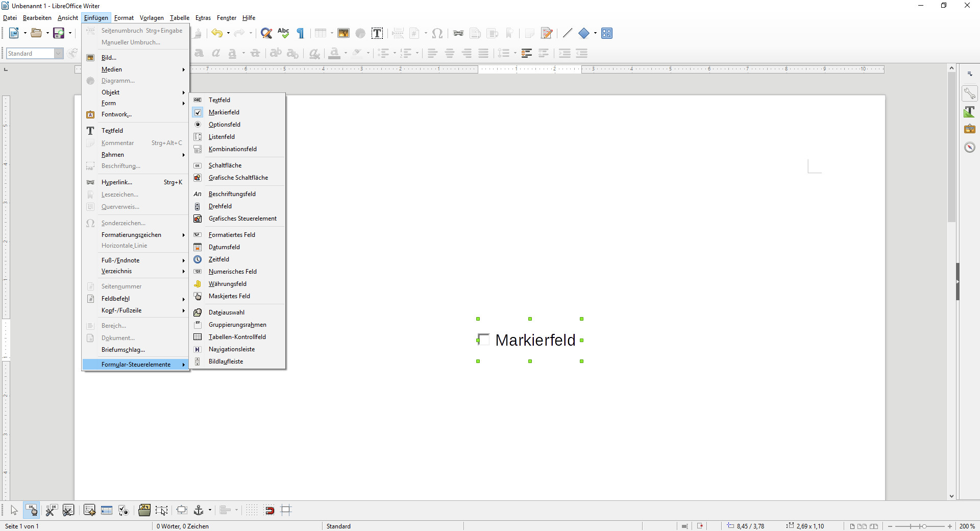Screen dimensions: 980x531
Task: Click the zoom slider handle in status bar
Action: tap(923, 526)
